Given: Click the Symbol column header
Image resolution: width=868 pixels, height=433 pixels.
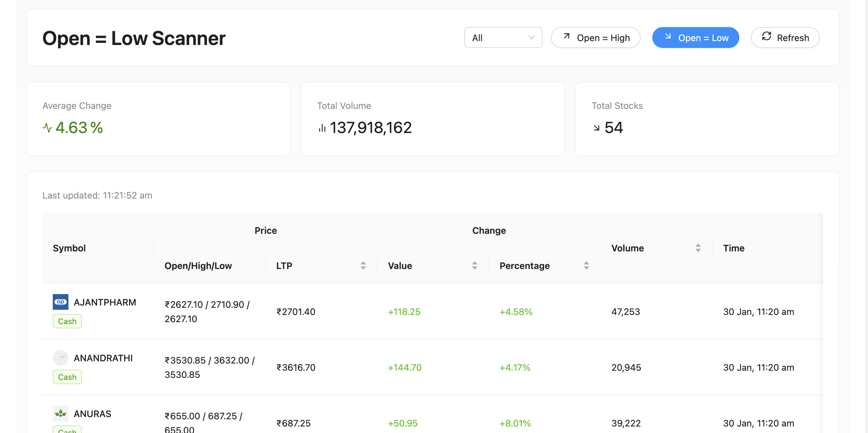Looking at the screenshot, I should 69,248.
